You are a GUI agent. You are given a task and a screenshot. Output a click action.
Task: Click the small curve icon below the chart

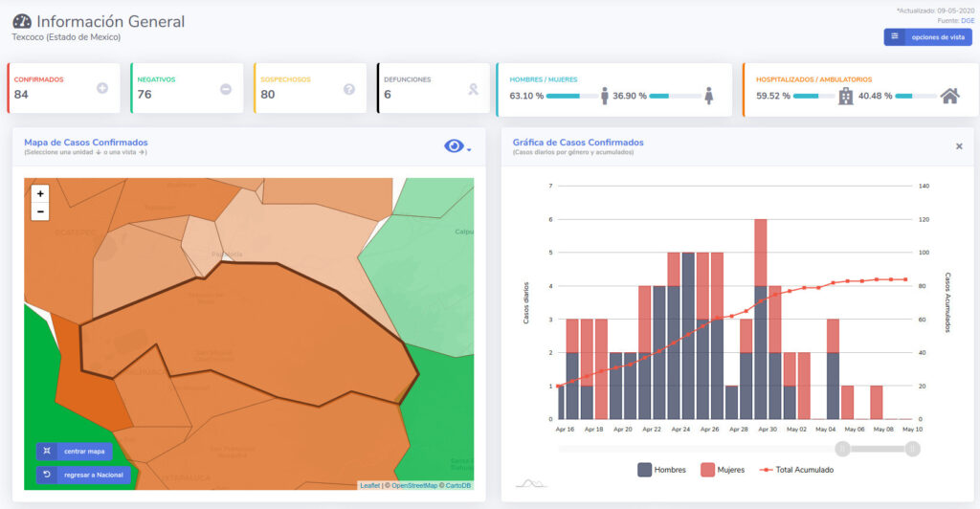pyautogui.click(x=530, y=483)
